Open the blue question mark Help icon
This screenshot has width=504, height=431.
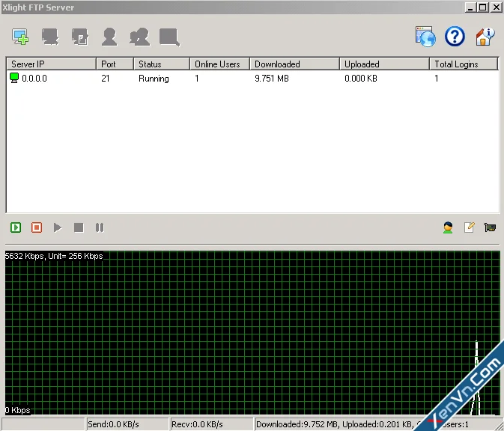point(455,37)
